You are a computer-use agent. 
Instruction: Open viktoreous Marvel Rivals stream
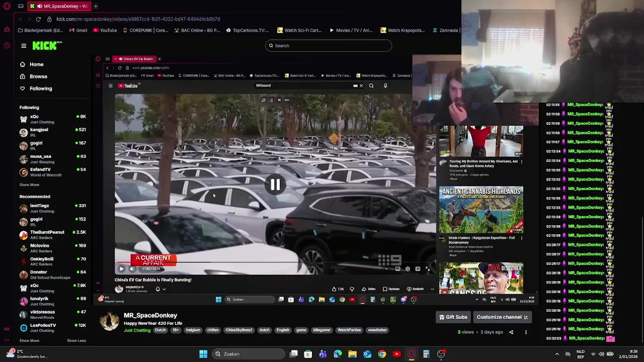52,314
